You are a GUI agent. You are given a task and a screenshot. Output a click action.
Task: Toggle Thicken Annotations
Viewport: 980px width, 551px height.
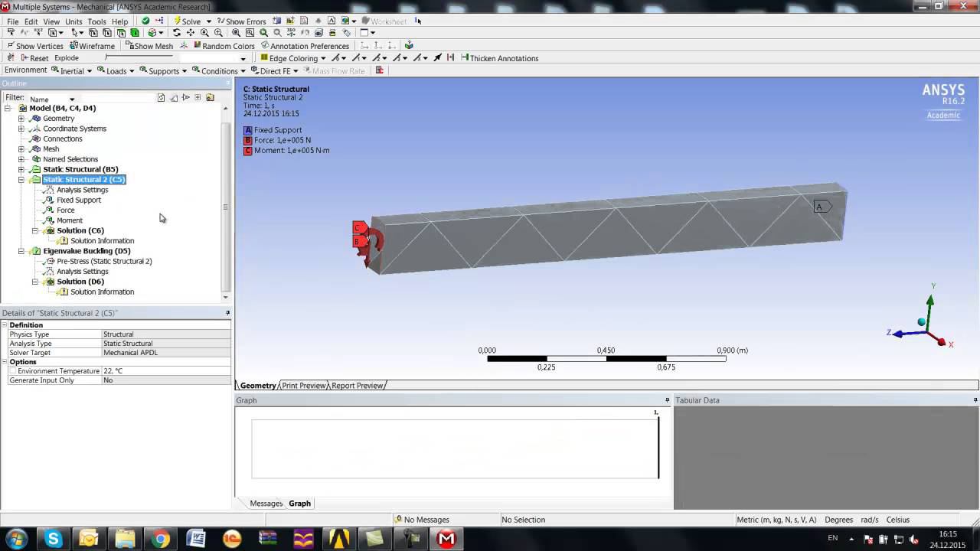[499, 58]
